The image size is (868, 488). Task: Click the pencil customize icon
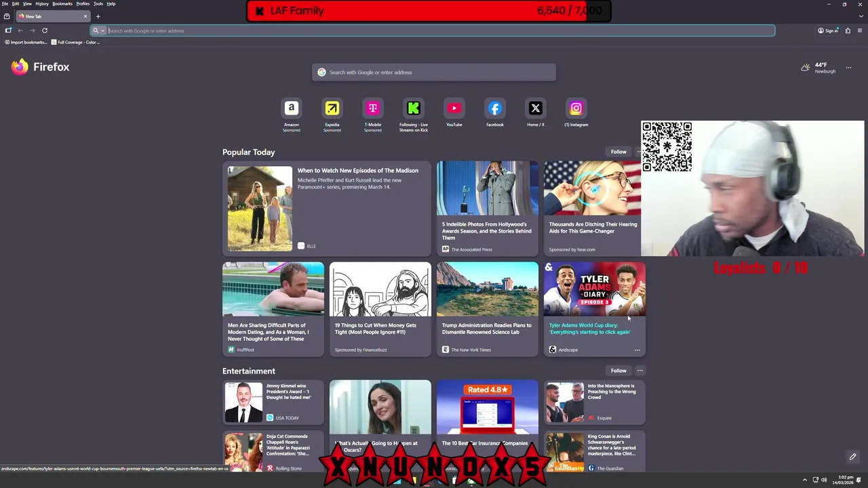pyautogui.click(x=852, y=457)
